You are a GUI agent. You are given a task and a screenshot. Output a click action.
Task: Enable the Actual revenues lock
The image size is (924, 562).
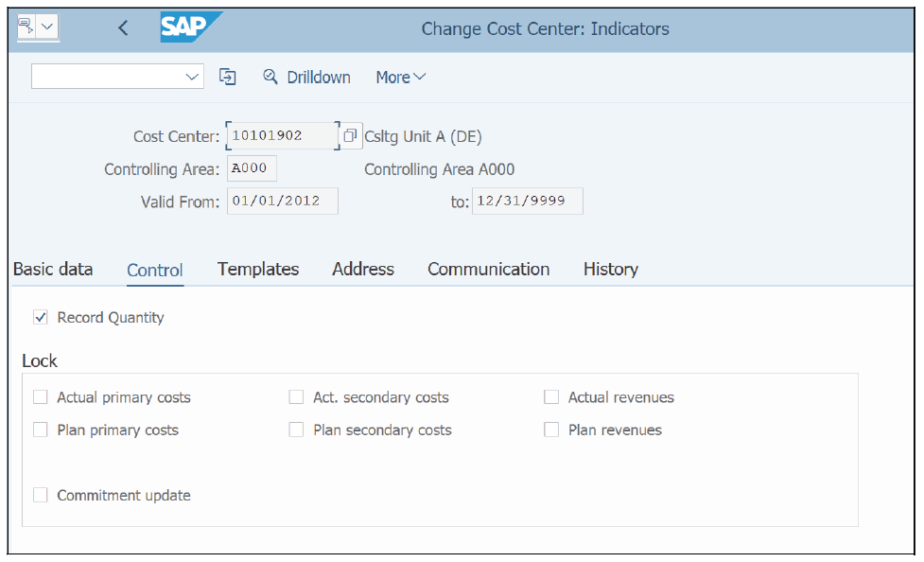551,396
